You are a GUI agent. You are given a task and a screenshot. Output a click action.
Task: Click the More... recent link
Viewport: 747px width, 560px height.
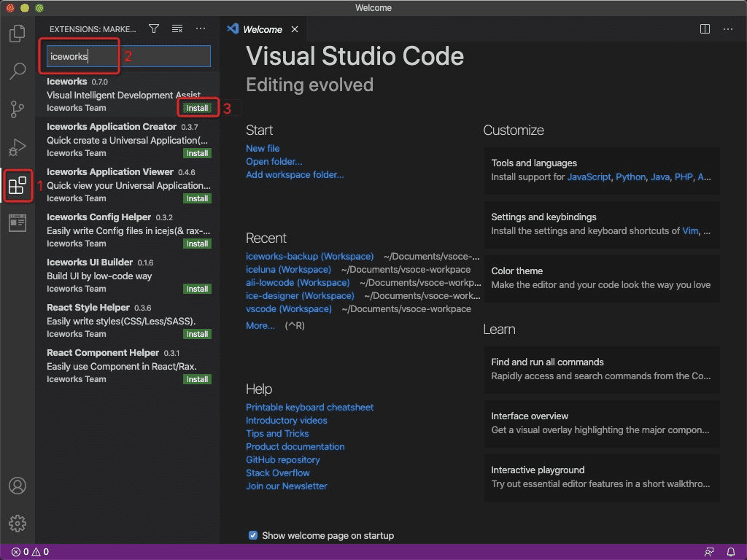(260, 326)
